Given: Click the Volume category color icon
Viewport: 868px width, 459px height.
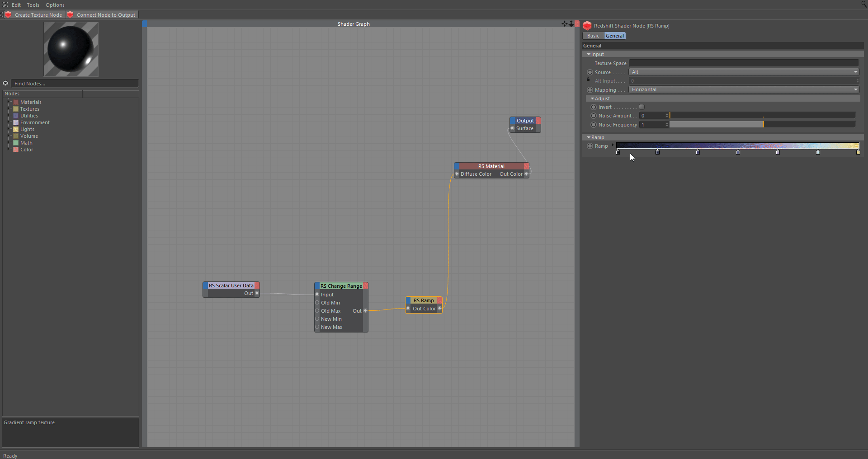Looking at the screenshot, I should [16, 136].
